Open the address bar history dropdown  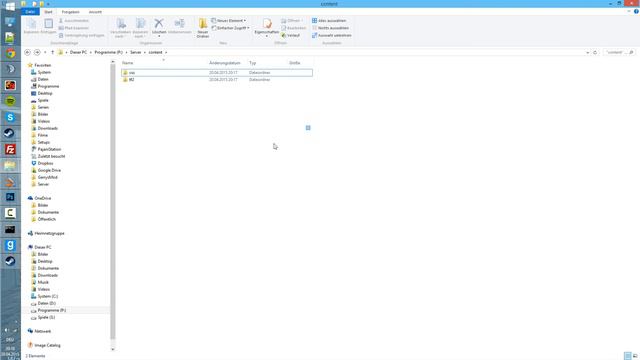[x=587, y=52]
